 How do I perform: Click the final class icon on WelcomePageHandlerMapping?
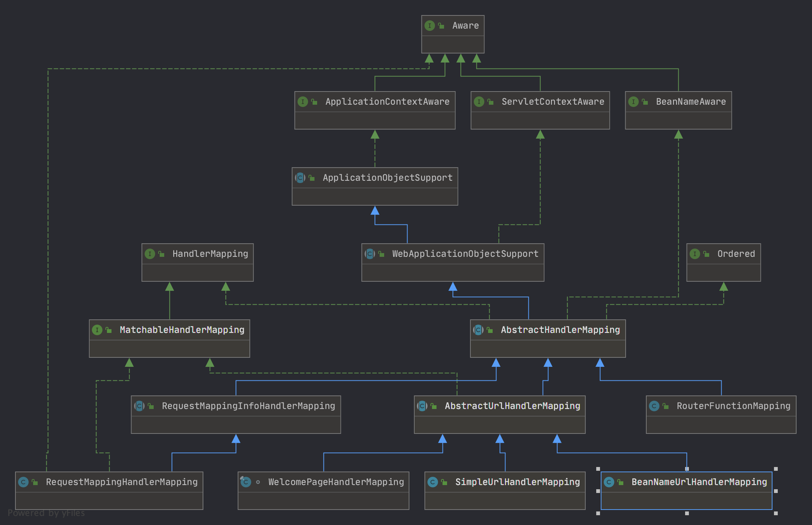click(x=246, y=482)
